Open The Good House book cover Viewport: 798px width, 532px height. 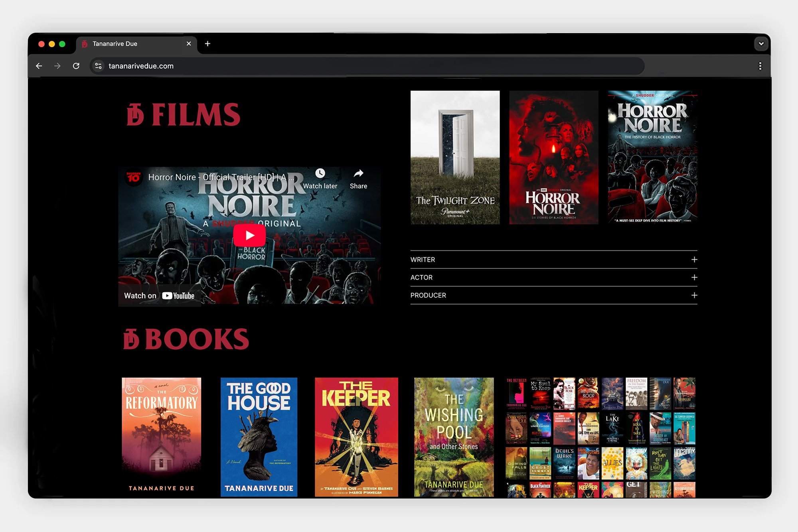[259, 437]
